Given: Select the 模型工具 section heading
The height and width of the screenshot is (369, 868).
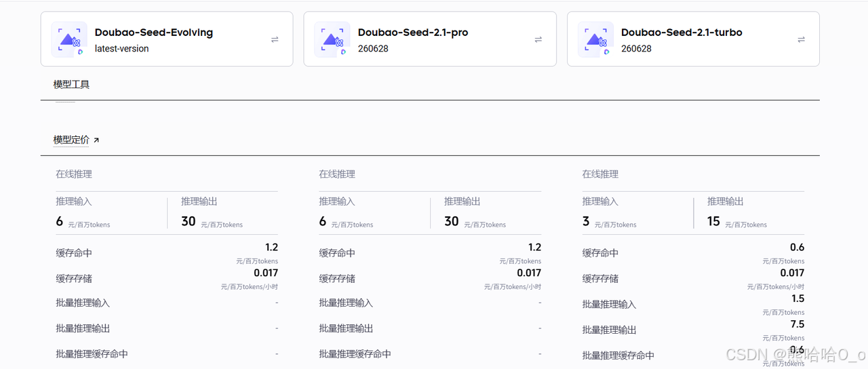Looking at the screenshot, I should coord(71,84).
